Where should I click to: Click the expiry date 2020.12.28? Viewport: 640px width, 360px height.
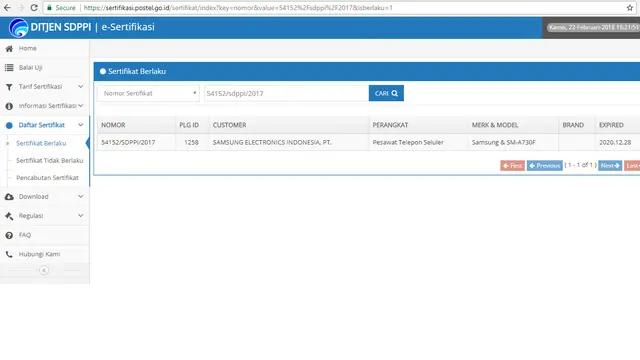[x=615, y=142]
